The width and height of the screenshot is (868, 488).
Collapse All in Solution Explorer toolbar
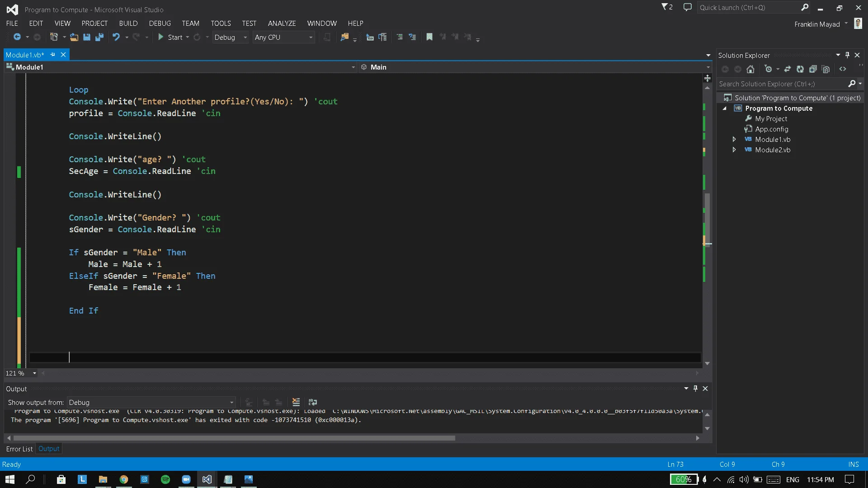pos(813,69)
